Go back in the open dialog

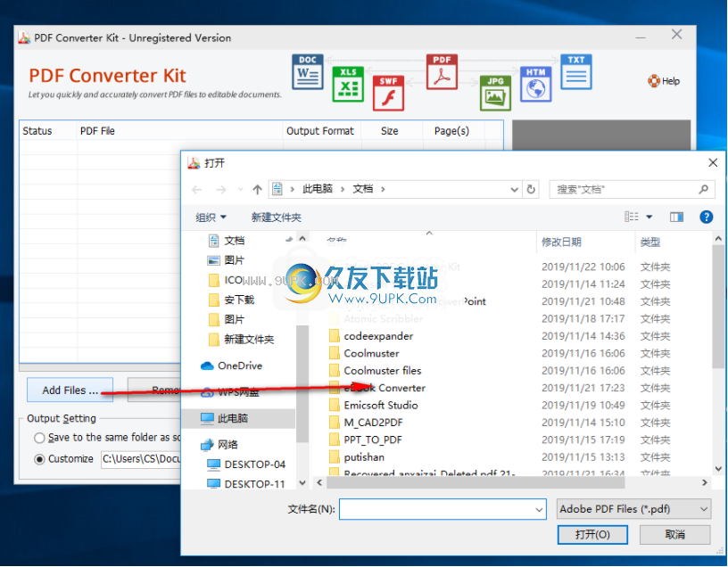197,189
